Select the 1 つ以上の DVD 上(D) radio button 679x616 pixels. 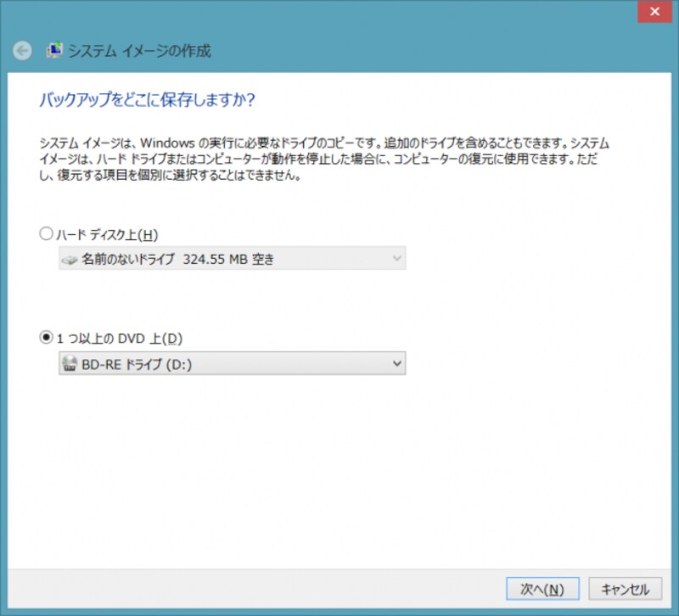pyautogui.click(x=46, y=337)
